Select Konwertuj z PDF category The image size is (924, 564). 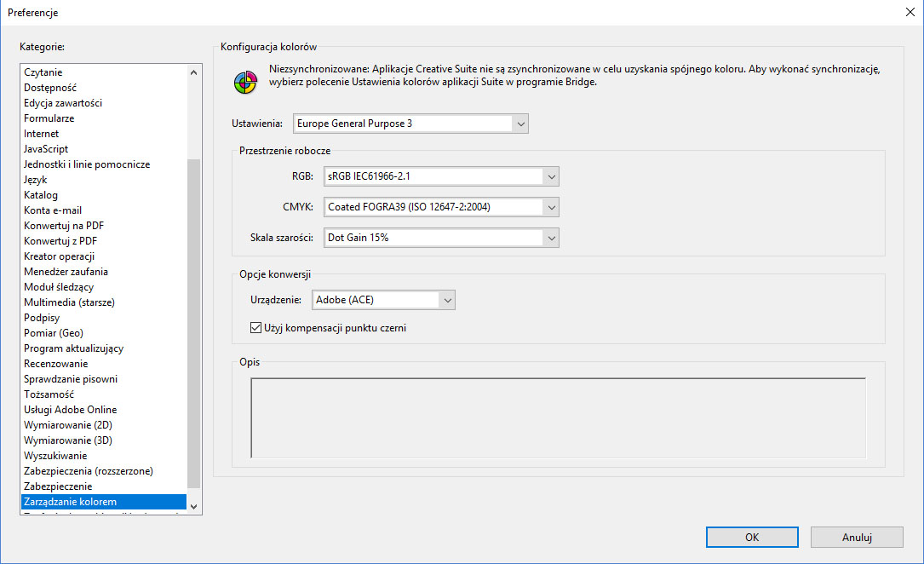[104, 240]
